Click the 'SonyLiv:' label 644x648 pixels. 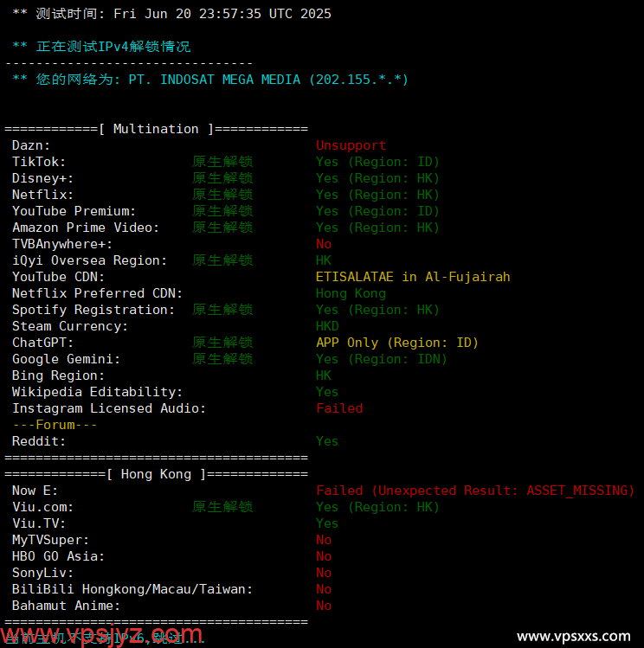pos(42,574)
